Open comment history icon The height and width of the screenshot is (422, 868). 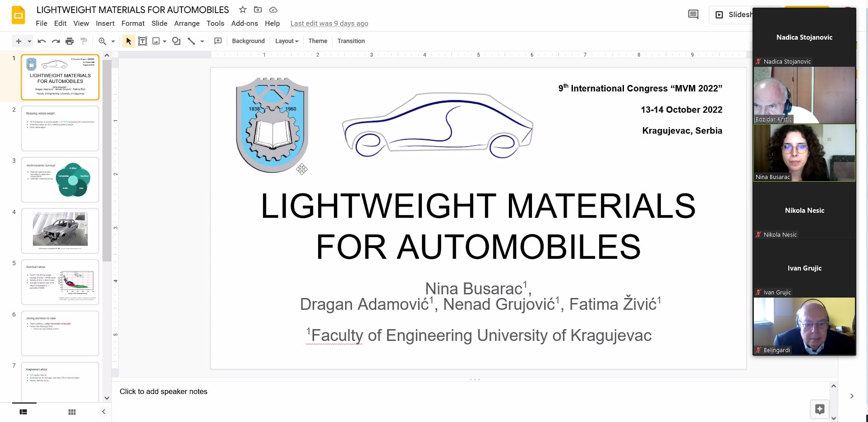tap(693, 14)
